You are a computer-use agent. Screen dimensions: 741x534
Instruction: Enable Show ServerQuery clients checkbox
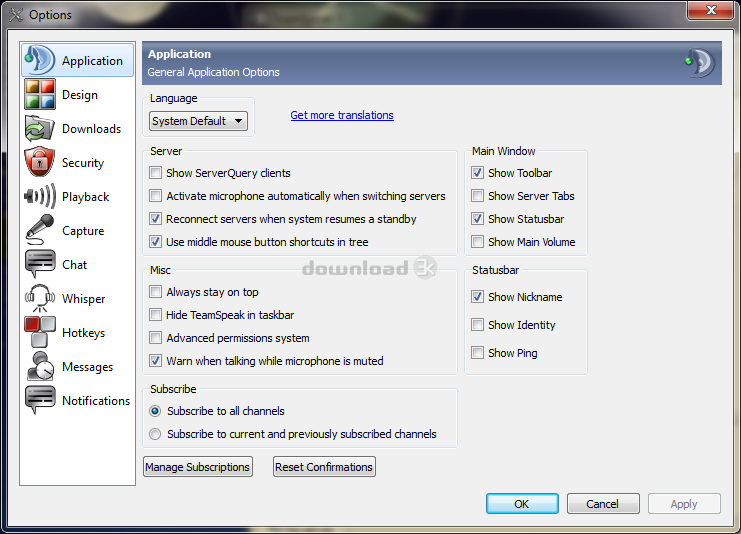click(155, 173)
